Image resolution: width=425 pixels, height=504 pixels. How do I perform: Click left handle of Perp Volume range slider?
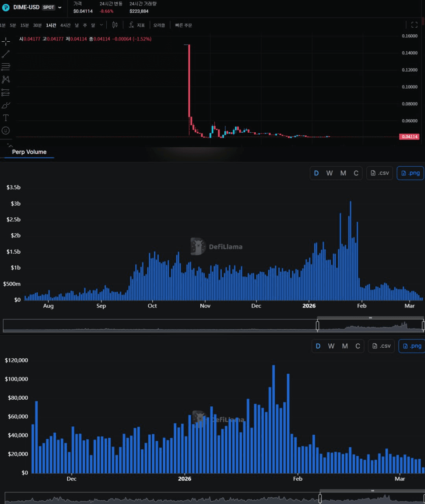[x=318, y=325]
